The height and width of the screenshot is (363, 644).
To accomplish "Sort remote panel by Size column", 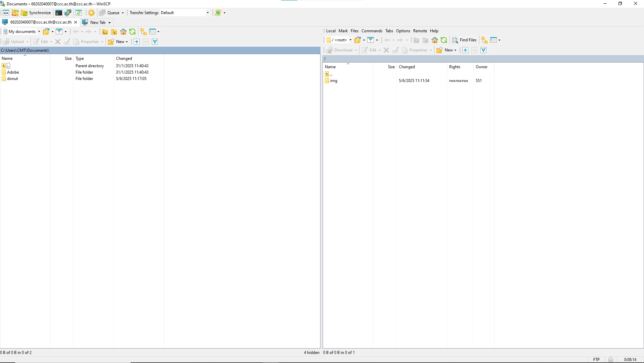I will (385, 67).
